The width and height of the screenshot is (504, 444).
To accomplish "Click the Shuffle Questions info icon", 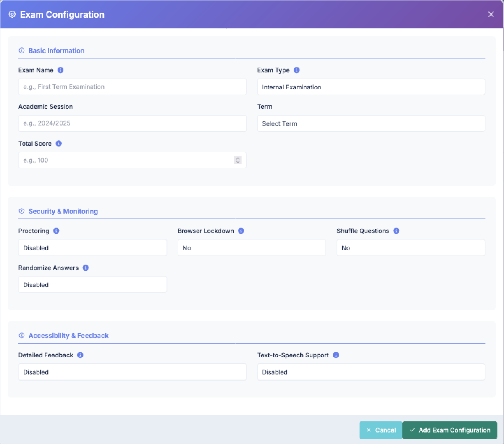I will [x=396, y=231].
